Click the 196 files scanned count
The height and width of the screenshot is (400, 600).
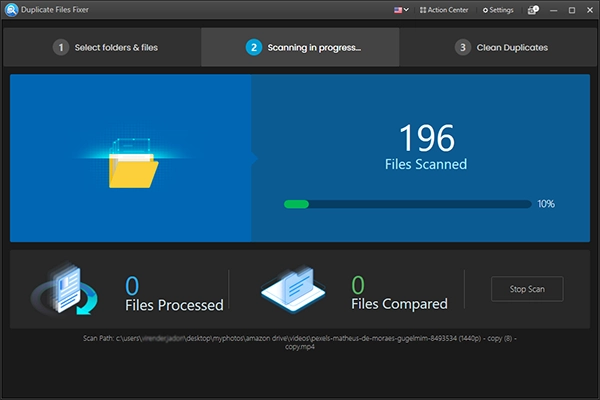pyautogui.click(x=427, y=138)
